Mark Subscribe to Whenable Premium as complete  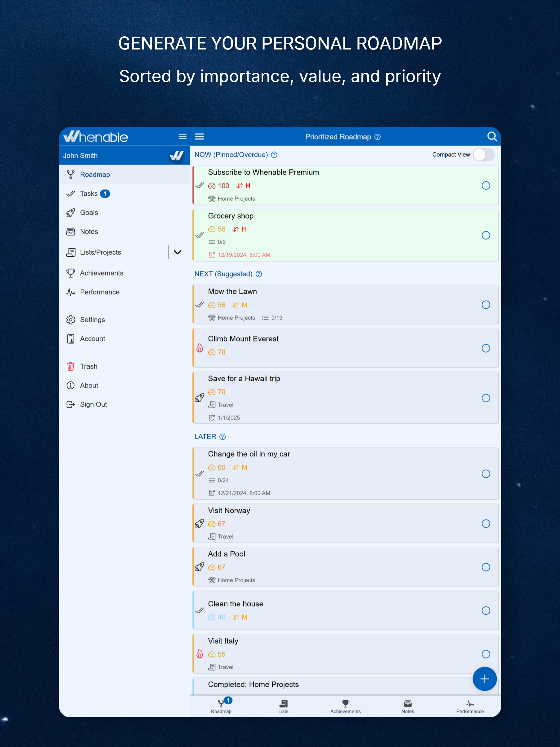tap(486, 185)
